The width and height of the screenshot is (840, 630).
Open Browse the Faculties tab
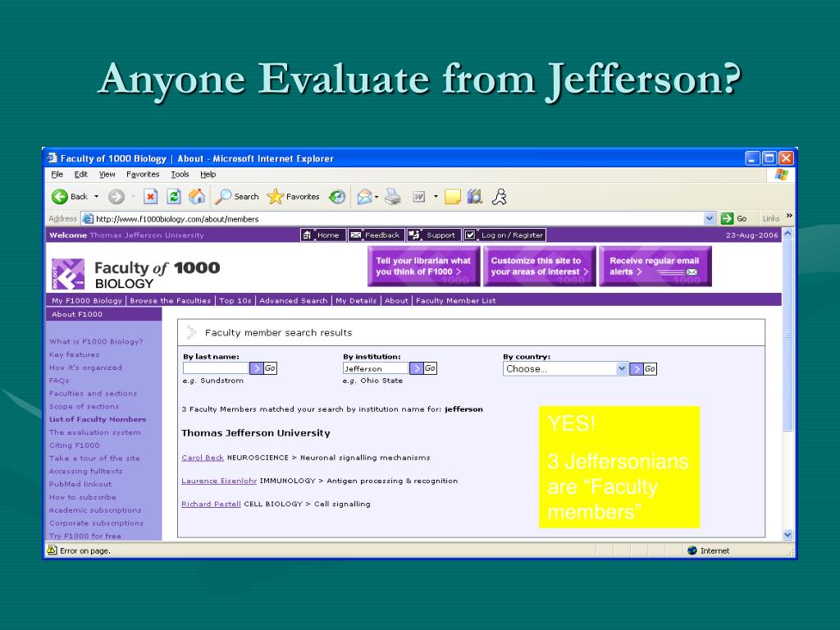coord(171,300)
